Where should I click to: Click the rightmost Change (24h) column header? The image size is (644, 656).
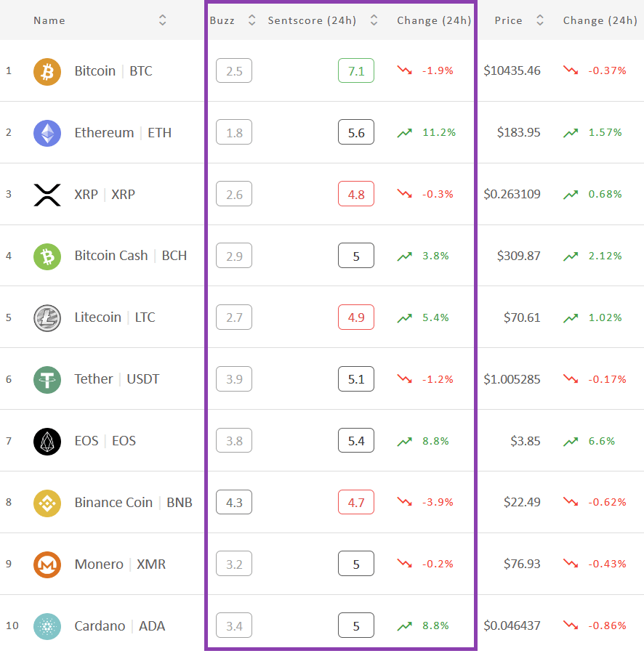(x=600, y=20)
